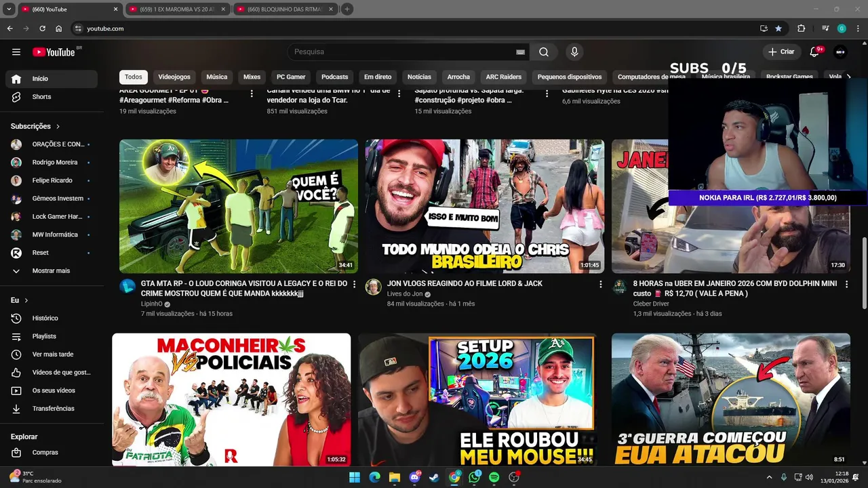This screenshot has width=868, height=488.
Task: Switch to the BLOQUINHO DAS RITMADAS tab
Action: 285,9
